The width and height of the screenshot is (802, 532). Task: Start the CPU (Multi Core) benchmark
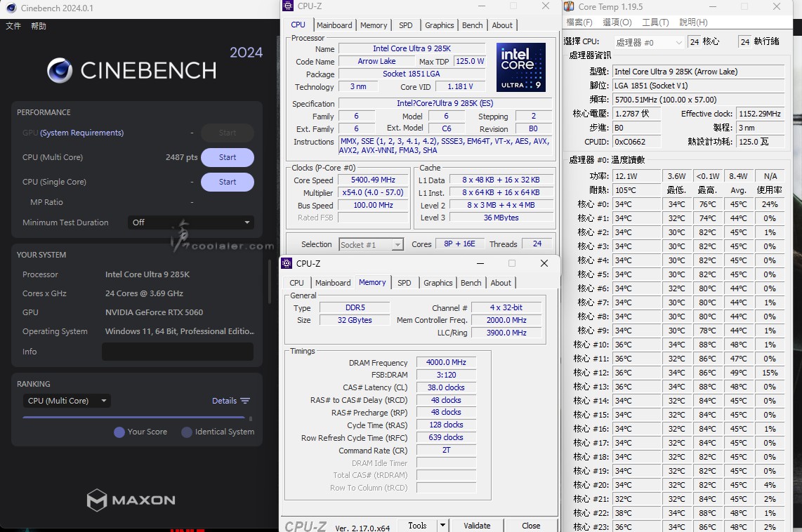(227, 157)
